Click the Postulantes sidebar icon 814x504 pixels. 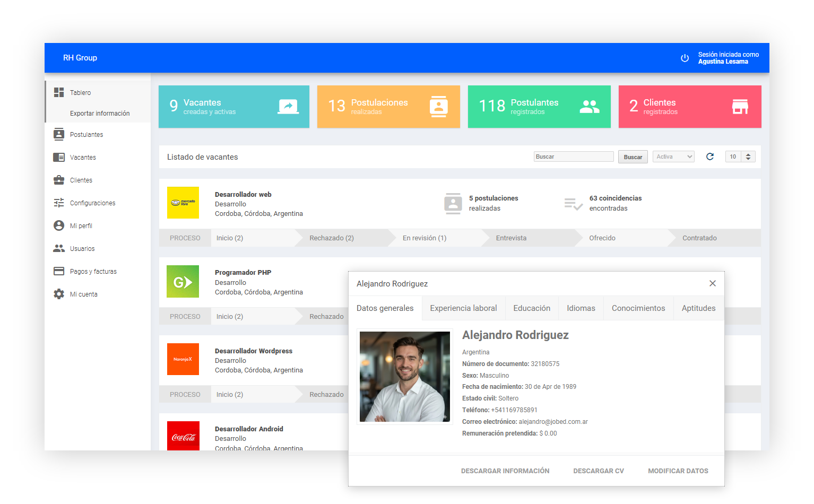(x=59, y=134)
